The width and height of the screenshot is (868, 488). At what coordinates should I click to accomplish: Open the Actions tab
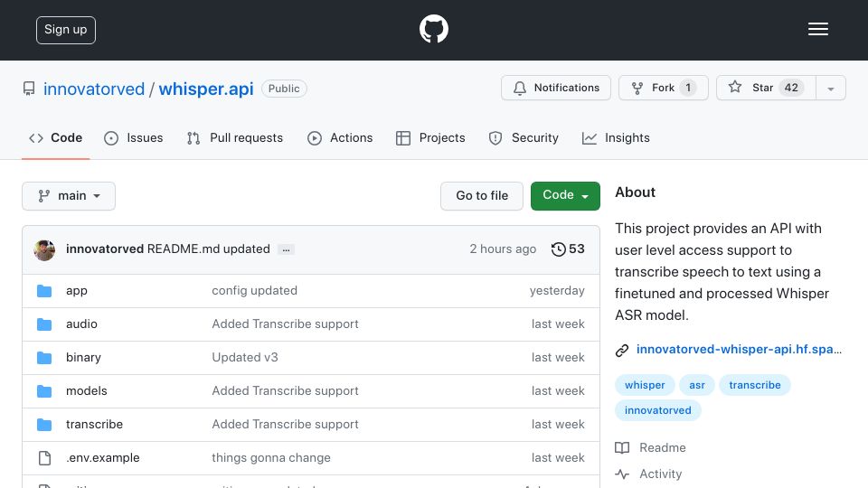(340, 137)
